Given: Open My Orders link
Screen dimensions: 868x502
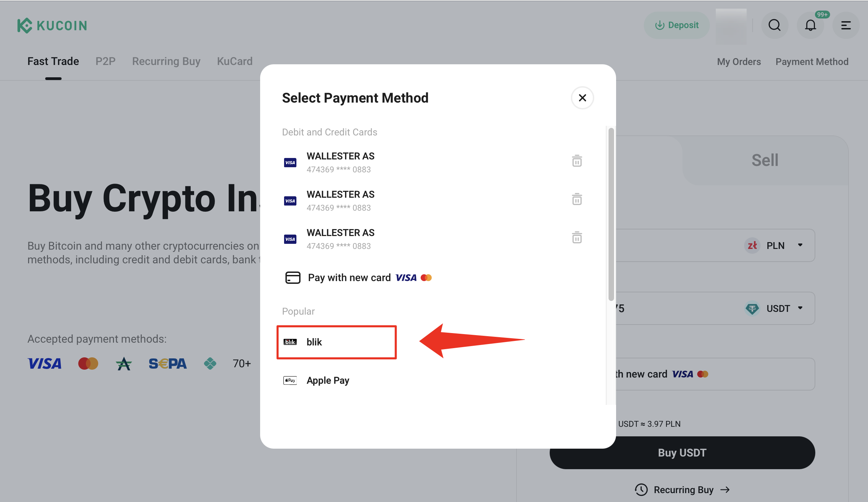Looking at the screenshot, I should coord(739,62).
